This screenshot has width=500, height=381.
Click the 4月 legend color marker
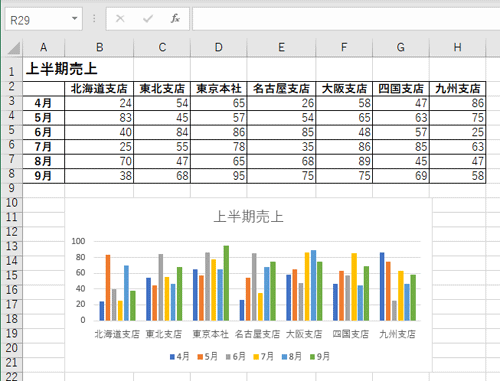[172, 357]
